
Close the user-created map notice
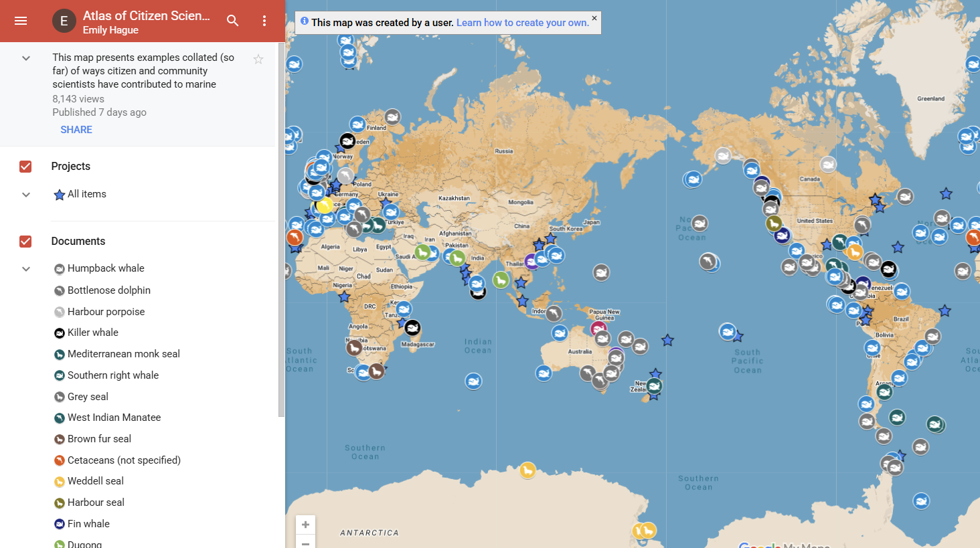click(x=594, y=18)
